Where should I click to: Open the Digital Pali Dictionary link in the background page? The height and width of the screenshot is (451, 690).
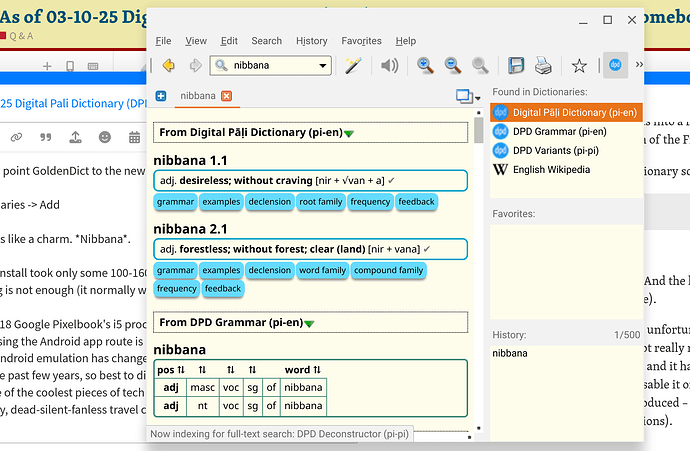click(x=73, y=103)
